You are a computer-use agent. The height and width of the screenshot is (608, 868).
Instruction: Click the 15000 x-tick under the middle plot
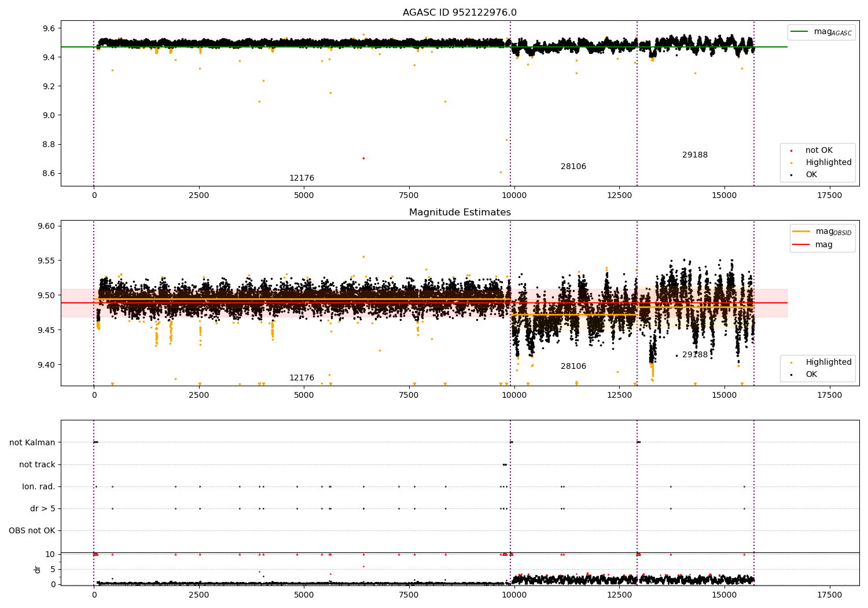click(724, 395)
